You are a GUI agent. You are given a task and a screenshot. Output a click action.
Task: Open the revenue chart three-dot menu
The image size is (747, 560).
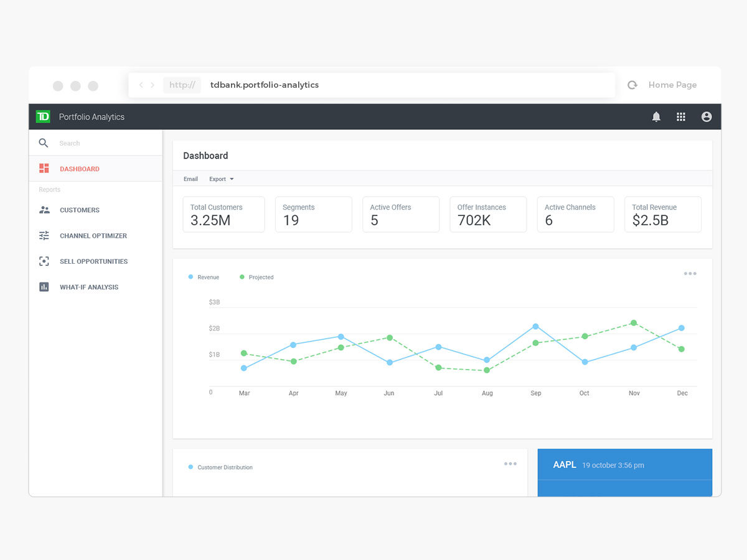coord(690,274)
